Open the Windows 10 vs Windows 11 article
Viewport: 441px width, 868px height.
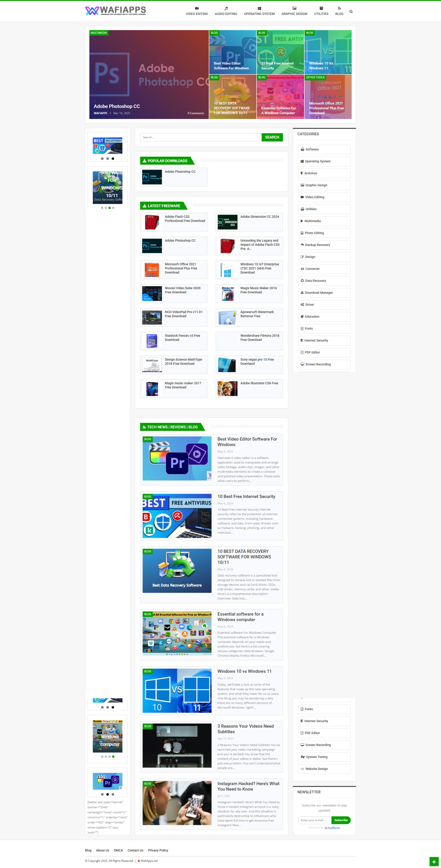244,671
